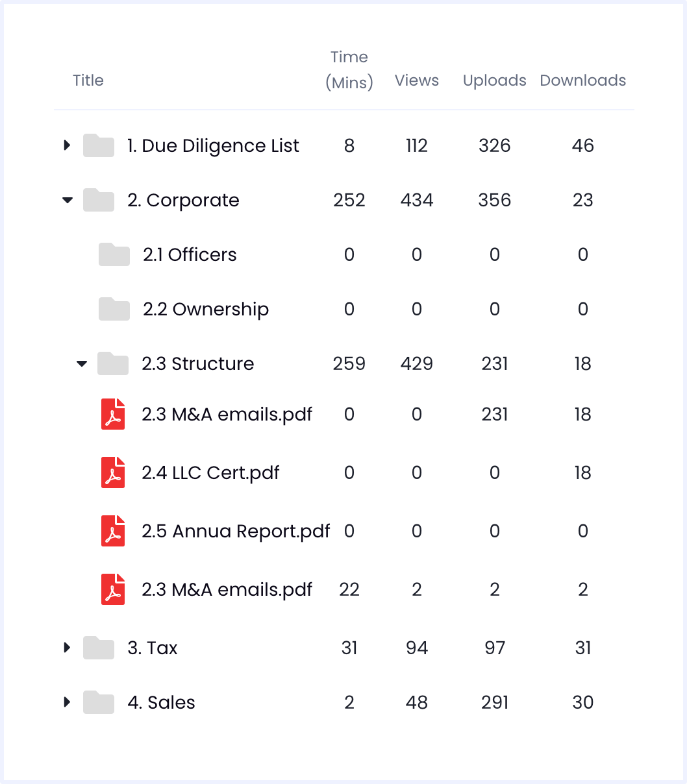Click the folder icon for Due Diligence List
687x784 pixels.
[99, 145]
